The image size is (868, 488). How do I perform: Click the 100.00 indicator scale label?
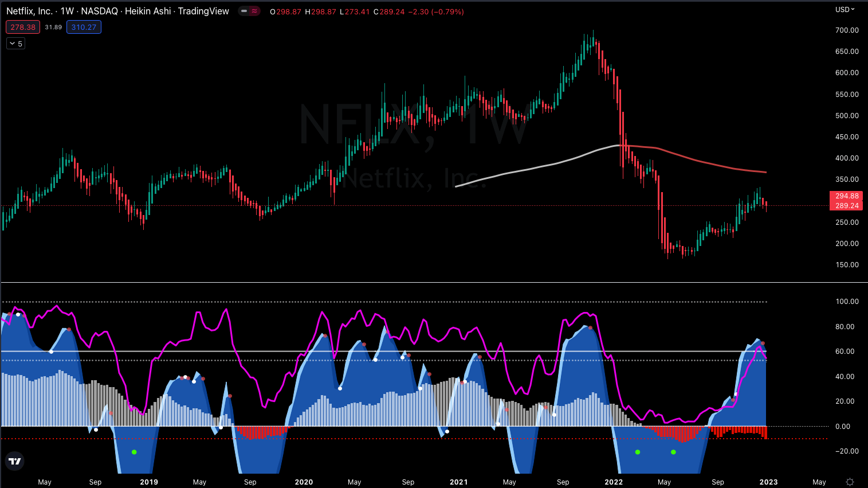click(x=847, y=301)
